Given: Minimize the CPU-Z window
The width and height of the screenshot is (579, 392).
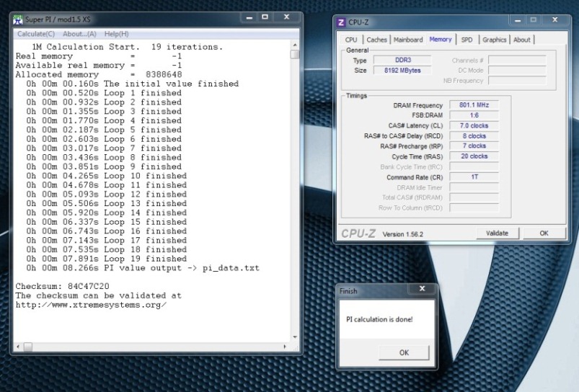Looking at the screenshot, I should [518, 20].
